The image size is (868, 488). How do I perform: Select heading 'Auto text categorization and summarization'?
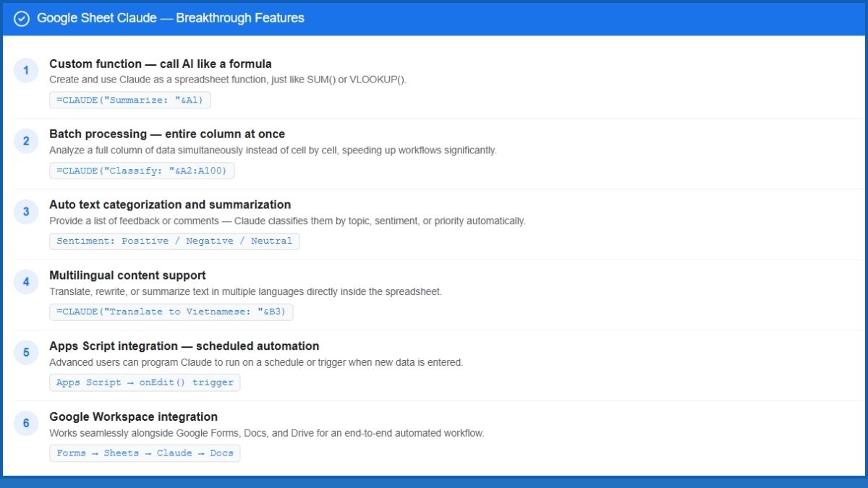170,205
